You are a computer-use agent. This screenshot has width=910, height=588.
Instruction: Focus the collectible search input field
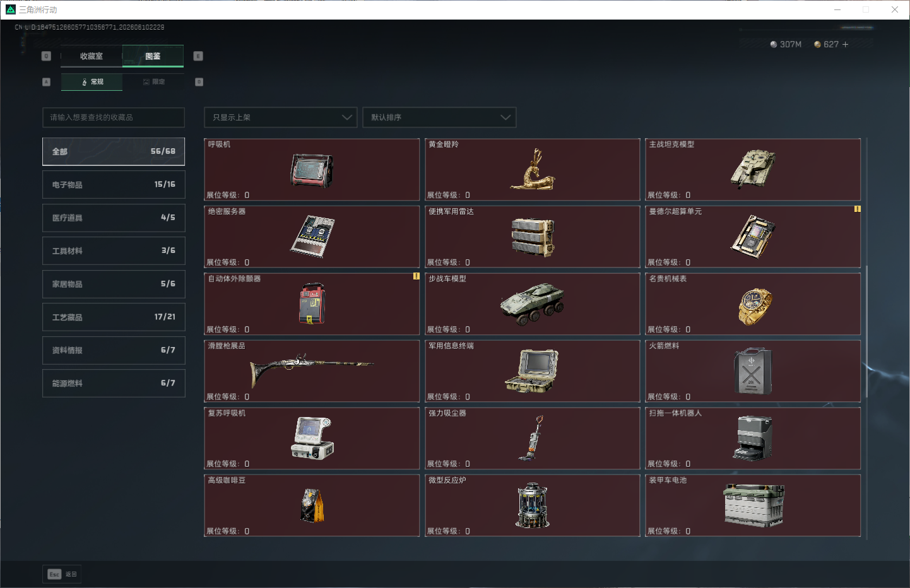pos(114,117)
